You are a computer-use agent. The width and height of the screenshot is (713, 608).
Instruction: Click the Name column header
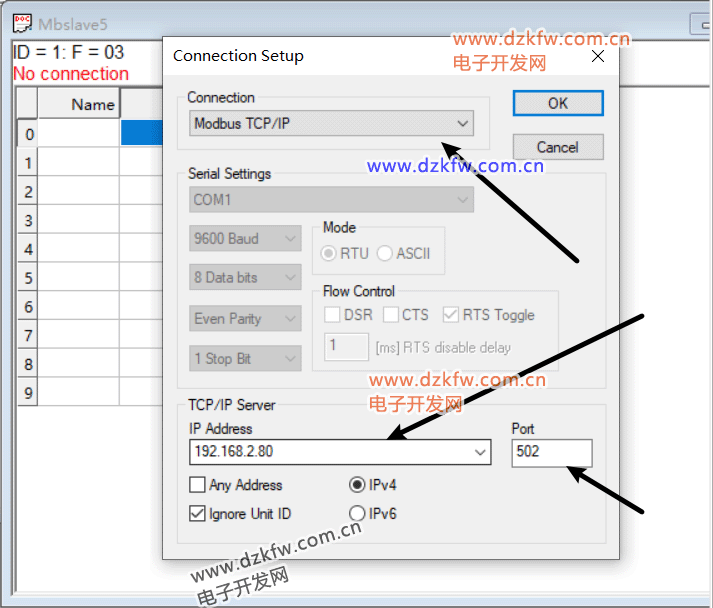[x=92, y=104]
